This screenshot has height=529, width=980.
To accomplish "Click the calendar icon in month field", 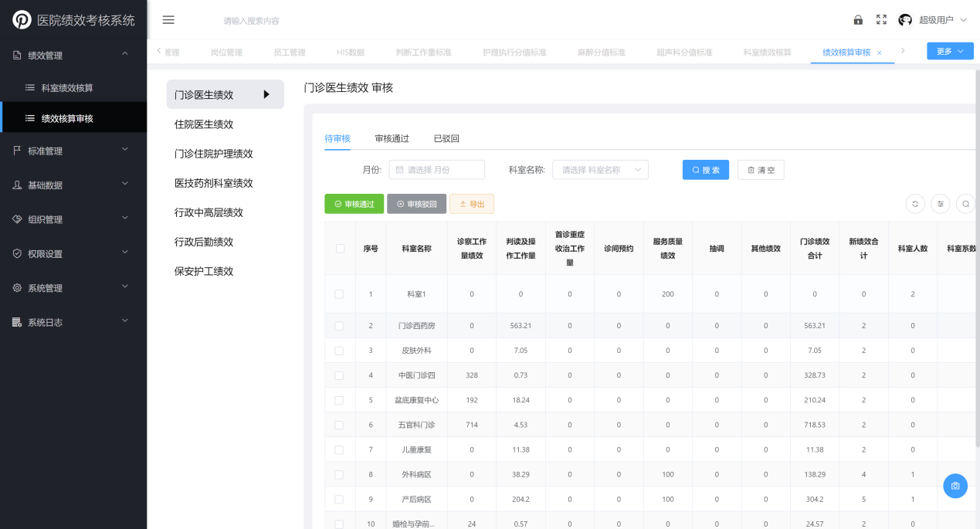I will click(x=400, y=170).
